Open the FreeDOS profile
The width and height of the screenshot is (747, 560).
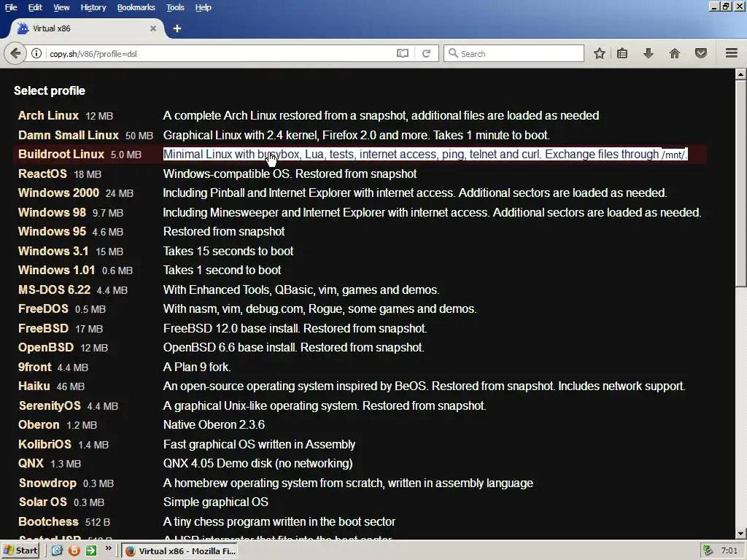pyautogui.click(x=43, y=308)
